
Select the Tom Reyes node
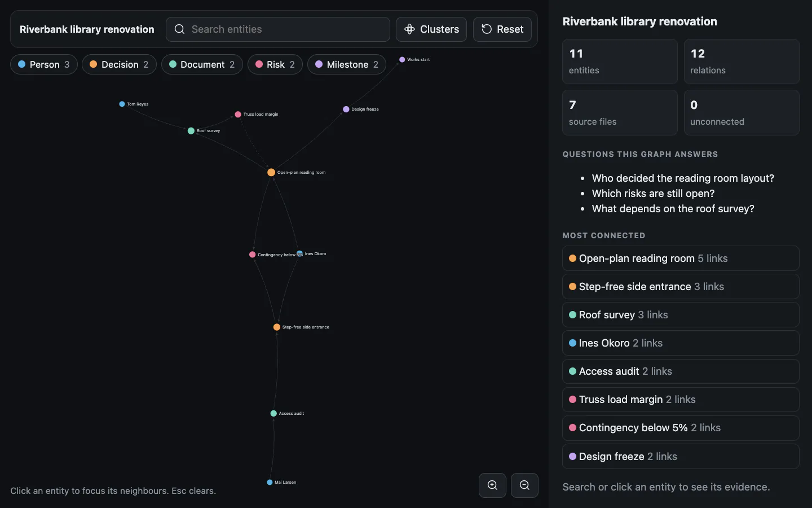click(122, 104)
